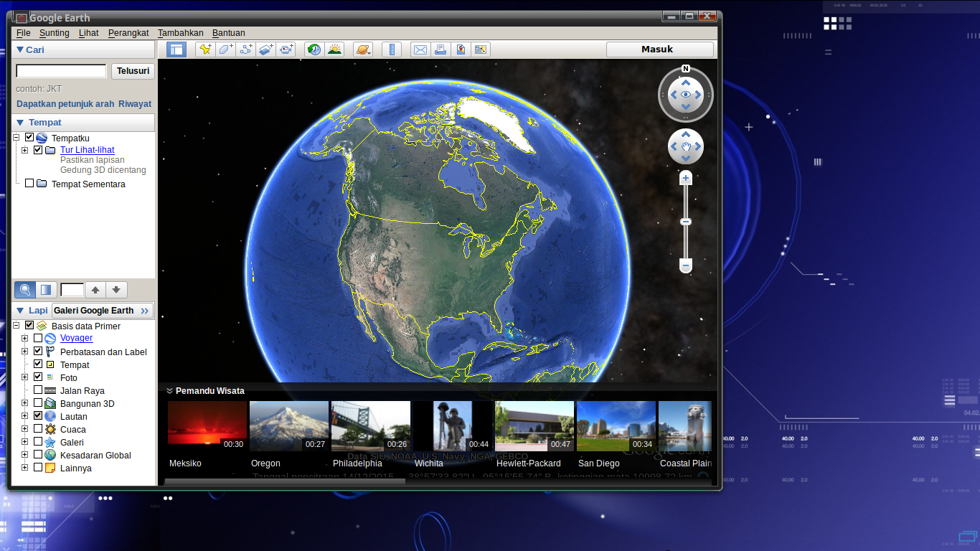Image resolution: width=980 pixels, height=551 pixels.
Task: Add an image overlay from the toolbar
Action: click(266, 50)
